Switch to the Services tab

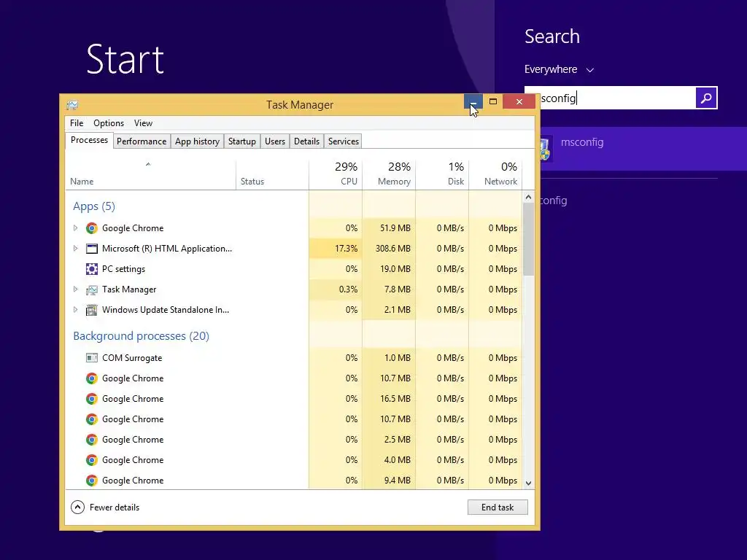click(343, 141)
